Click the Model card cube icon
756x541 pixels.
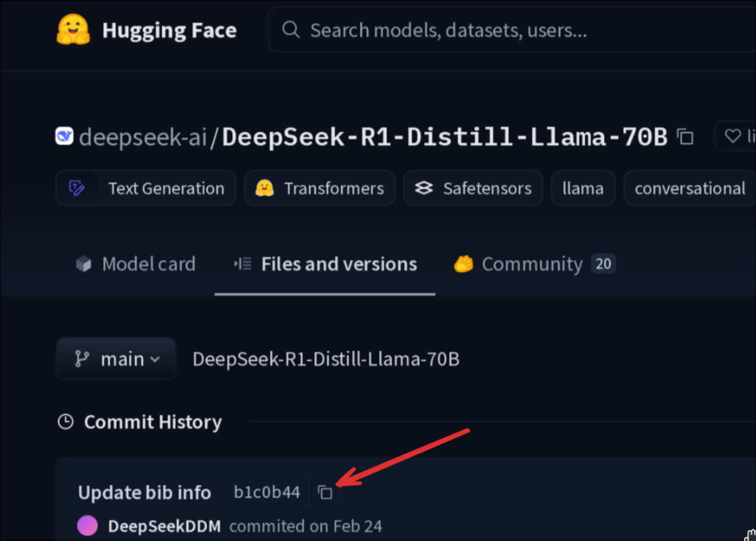pos(84,264)
